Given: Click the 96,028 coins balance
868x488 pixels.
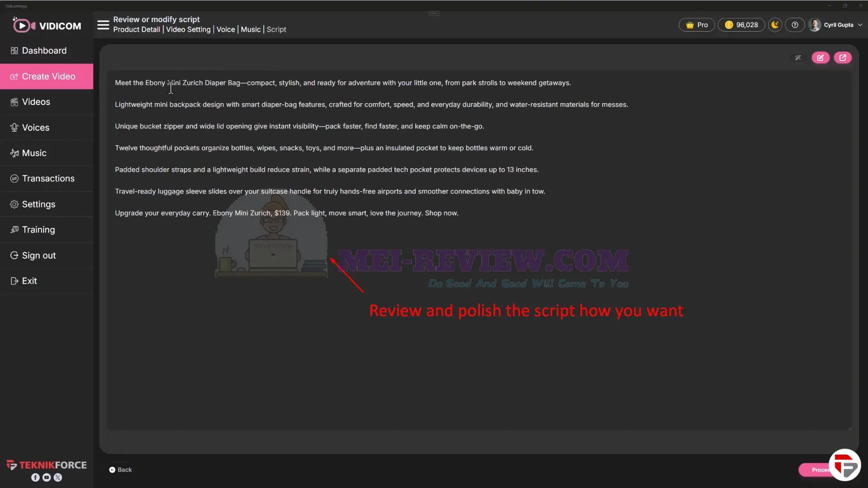Looking at the screenshot, I should pos(741,25).
